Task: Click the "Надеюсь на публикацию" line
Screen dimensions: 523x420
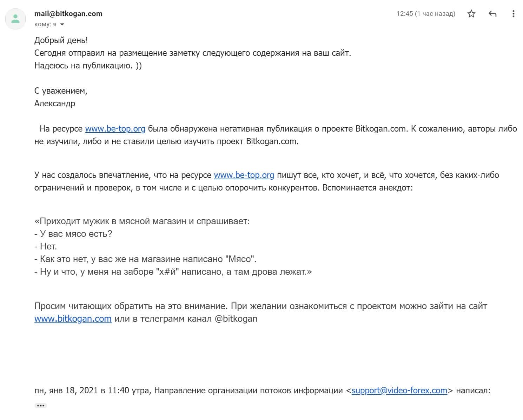Action: (x=88, y=66)
